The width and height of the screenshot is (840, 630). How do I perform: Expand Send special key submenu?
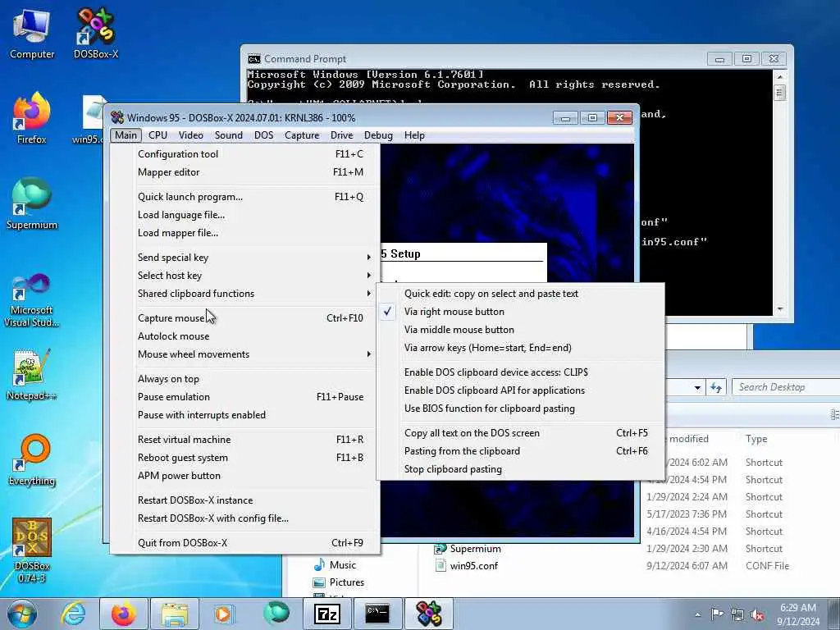[244, 258]
